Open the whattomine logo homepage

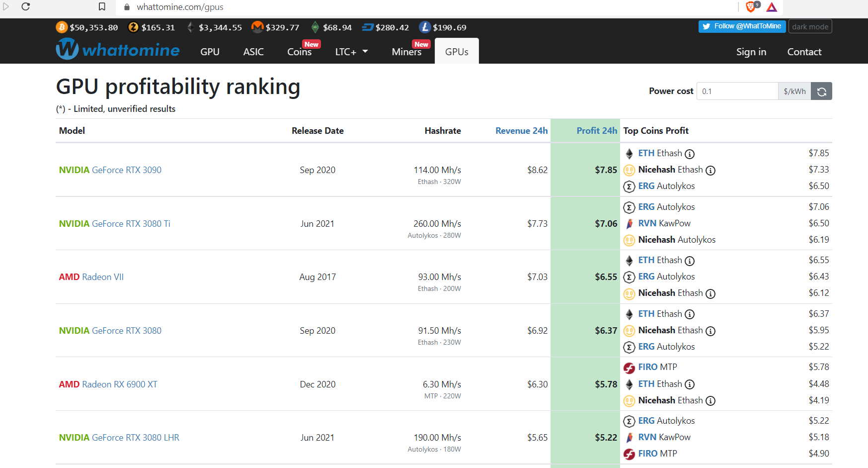[x=118, y=50]
